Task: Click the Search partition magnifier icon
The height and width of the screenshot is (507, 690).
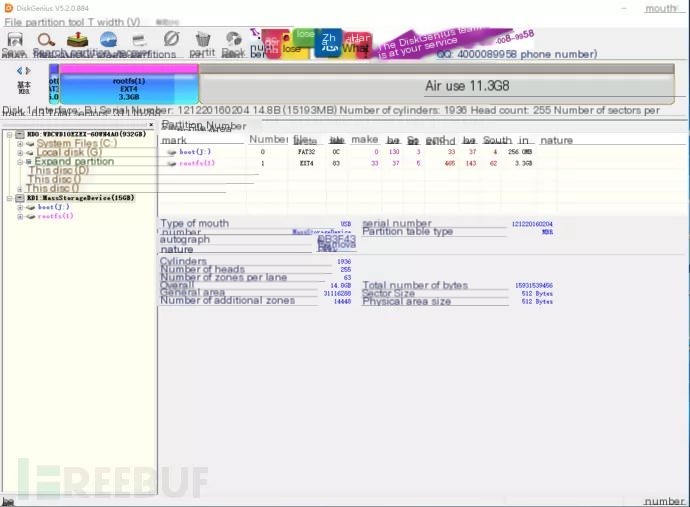Action: (x=46, y=40)
